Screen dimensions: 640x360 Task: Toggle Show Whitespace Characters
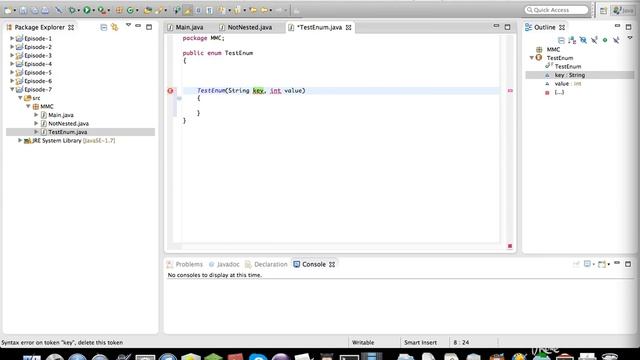[209, 10]
